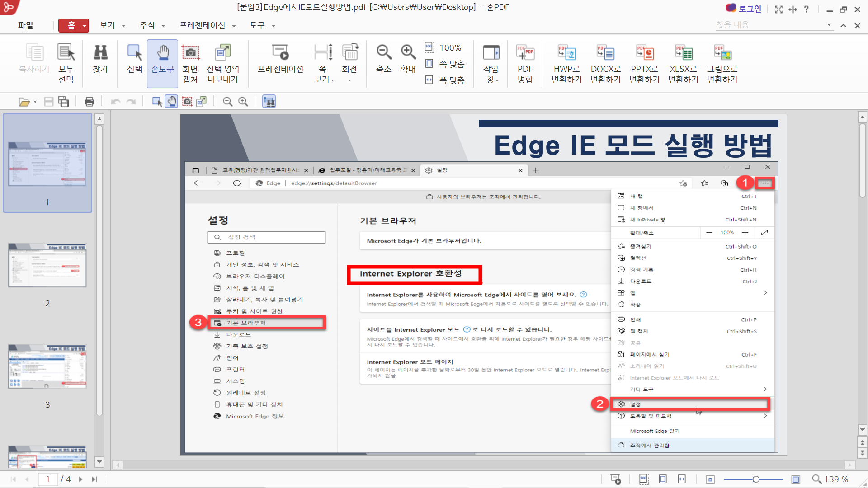Open dropdown arrow beside open folder icon
This screenshot has width=868, height=488.
pos(35,102)
